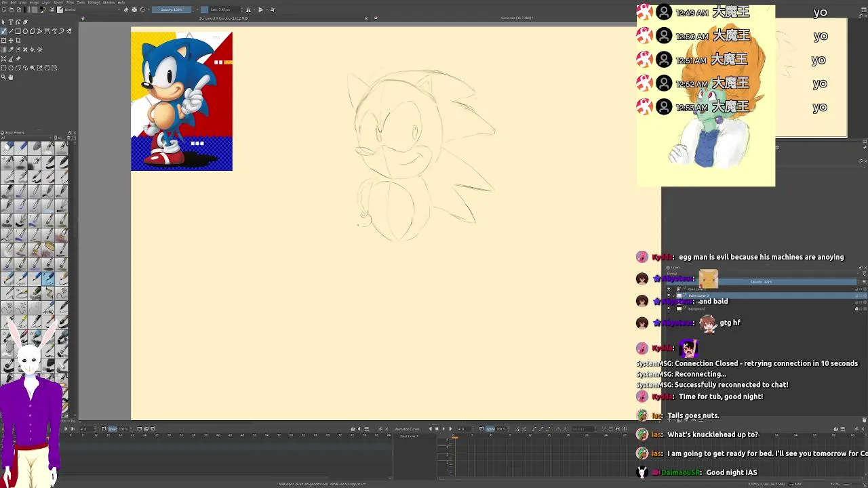Select the Measure tool
868x488 pixels.
(x=11, y=59)
